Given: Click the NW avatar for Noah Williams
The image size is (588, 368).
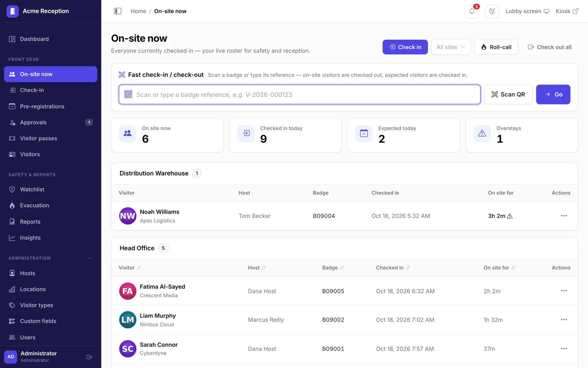Looking at the screenshot, I should pos(128,216).
